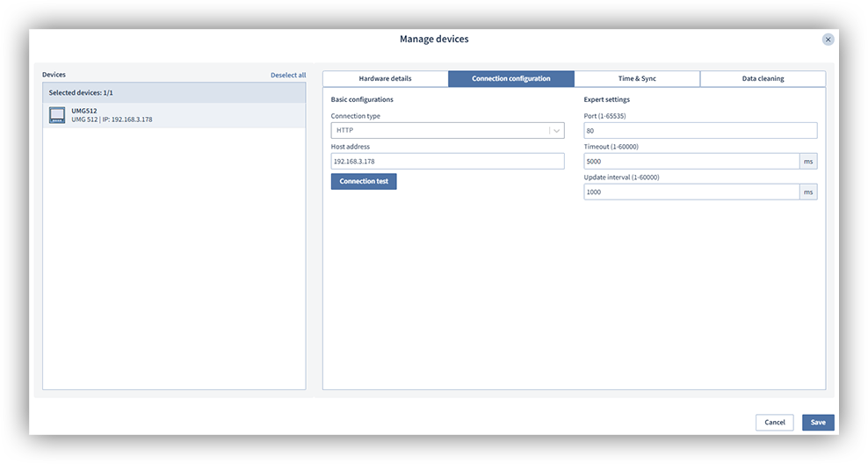
Task: Click the Save button
Action: [x=817, y=423]
